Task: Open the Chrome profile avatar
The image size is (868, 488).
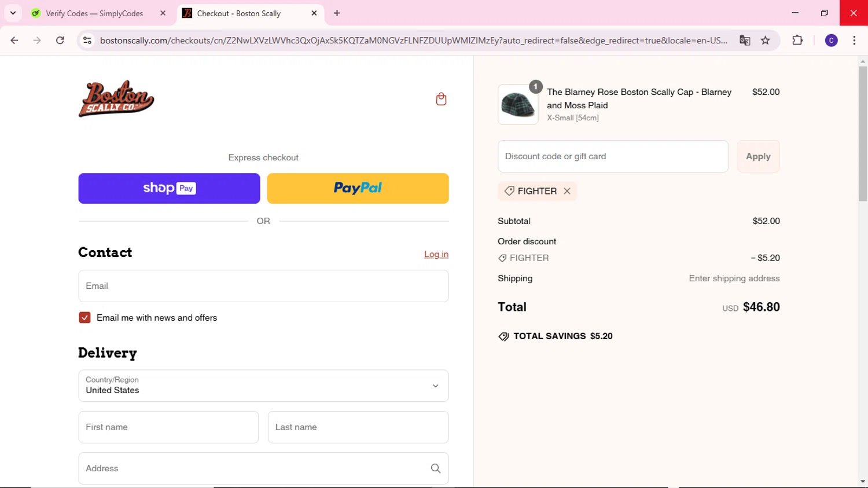Action: [832, 41]
